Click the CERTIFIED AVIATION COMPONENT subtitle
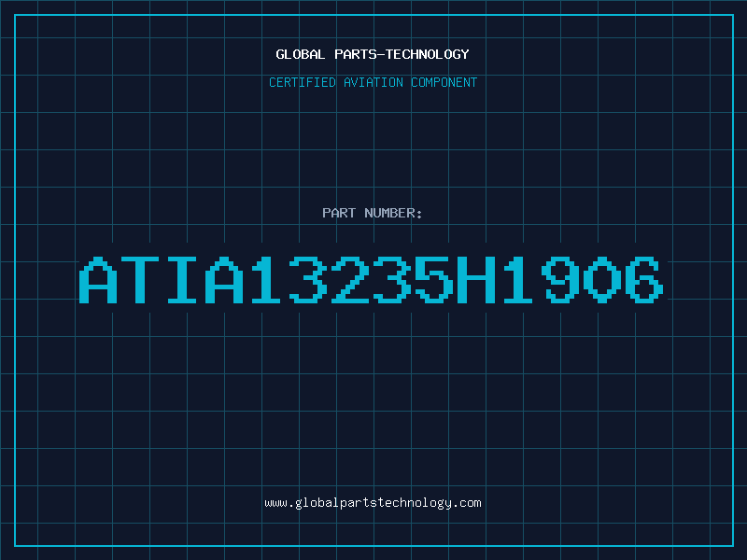This screenshot has width=747, height=560. [x=373, y=82]
